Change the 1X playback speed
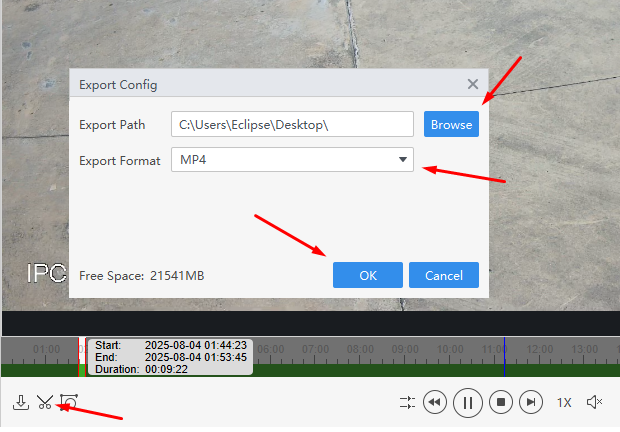 pyautogui.click(x=564, y=403)
